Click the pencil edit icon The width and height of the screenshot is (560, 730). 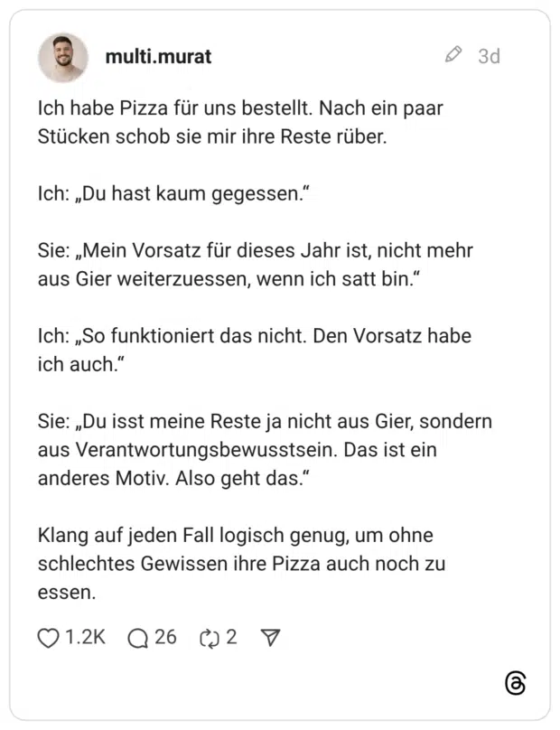(451, 55)
